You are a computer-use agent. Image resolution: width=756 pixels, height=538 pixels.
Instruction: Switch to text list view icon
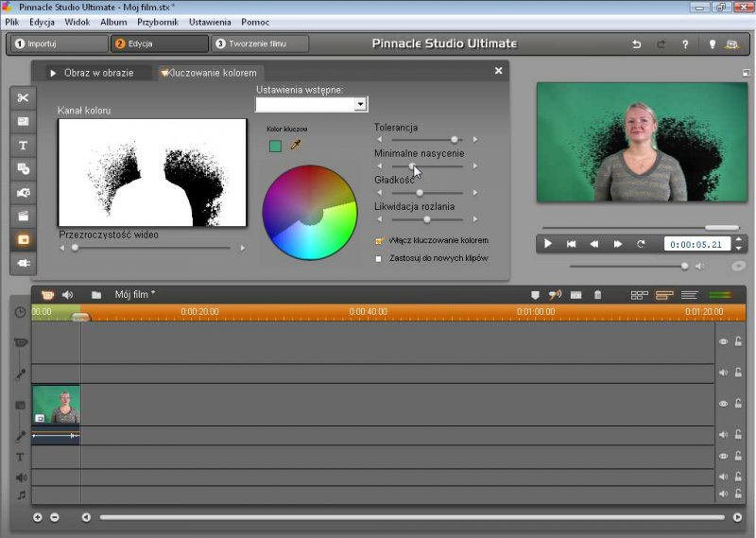pyautogui.click(x=690, y=295)
